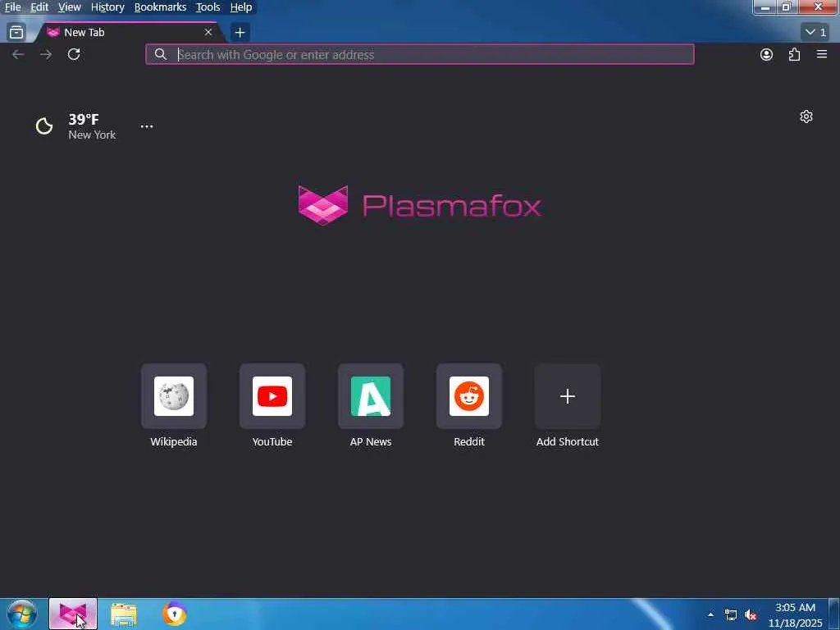Open the Edit menu

(x=39, y=7)
